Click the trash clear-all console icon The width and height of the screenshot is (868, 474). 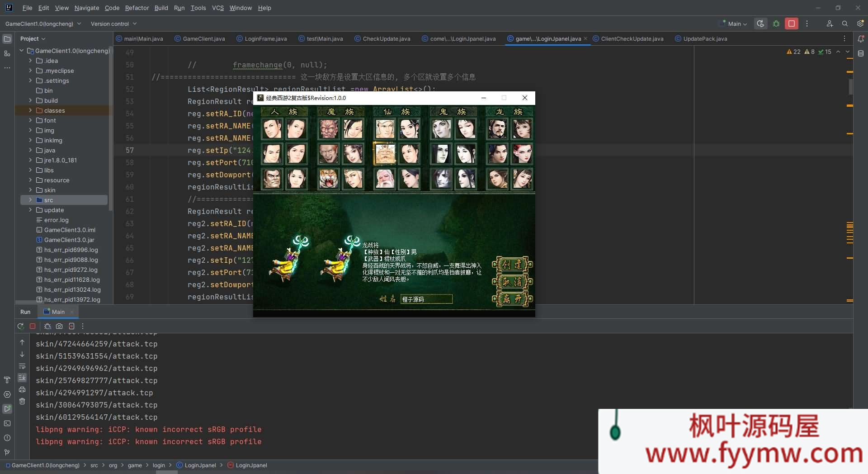(x=22, y=401)
